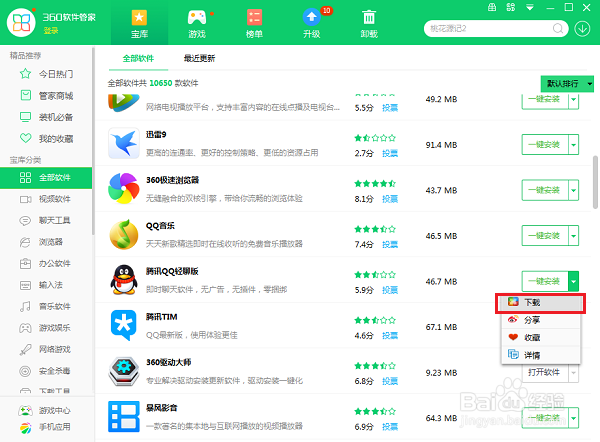The image size is (600, 442).
Task: Choose 详情 from the dropdown menu
Action: point(541,355)
